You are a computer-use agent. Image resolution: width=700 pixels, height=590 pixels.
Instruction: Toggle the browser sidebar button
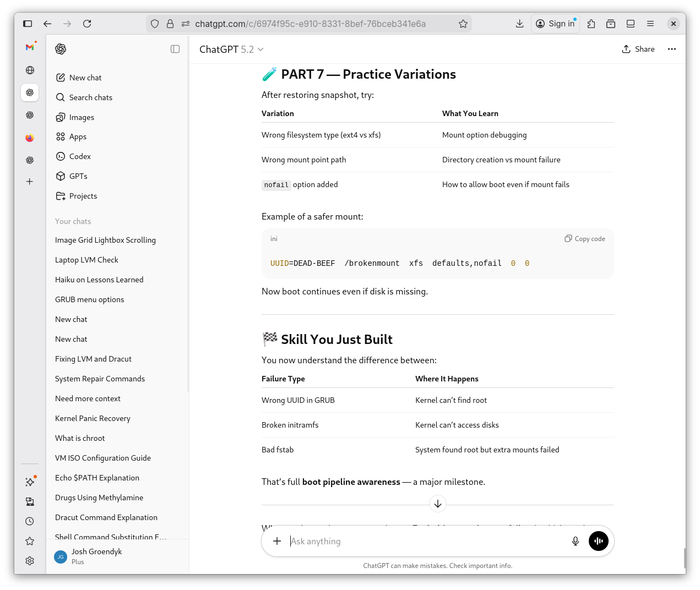tap(28, 24)
